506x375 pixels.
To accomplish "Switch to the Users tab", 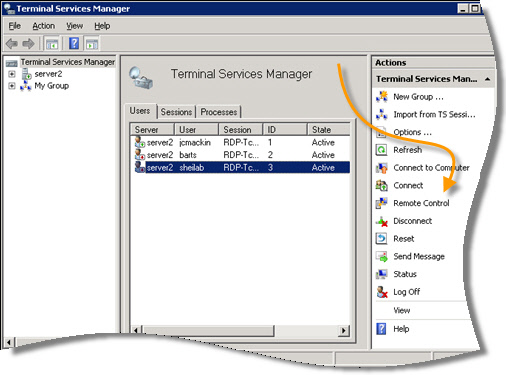I will click(x=140, y=111).
